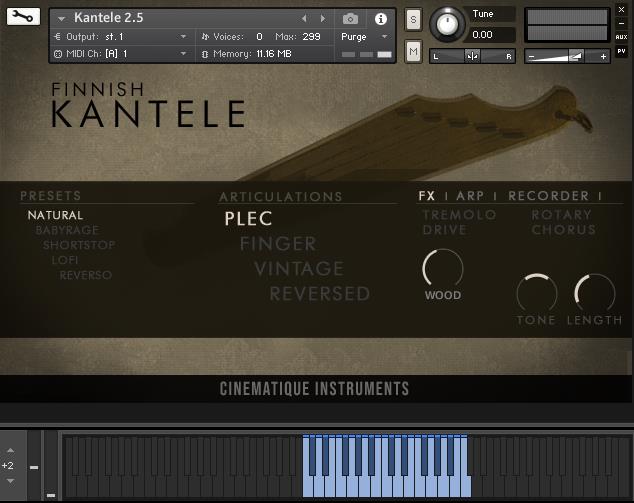Screen dimensions: 634x503
Task: Open the instrument info icon
Action: tap(380, 19)
